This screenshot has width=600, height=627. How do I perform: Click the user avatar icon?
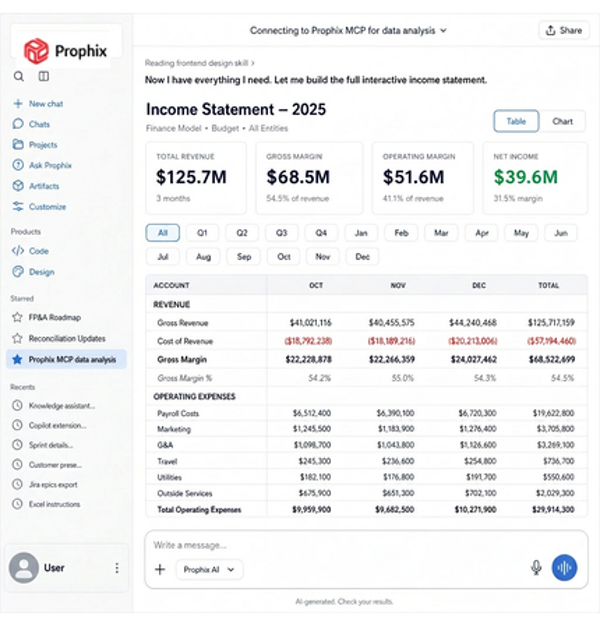[24, 568]
